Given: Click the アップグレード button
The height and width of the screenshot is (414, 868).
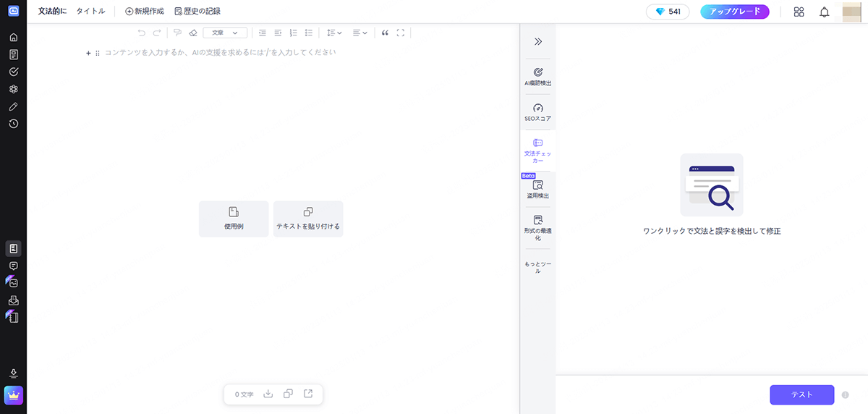Looking at the screenshot, I should click(x=735, y=12).
